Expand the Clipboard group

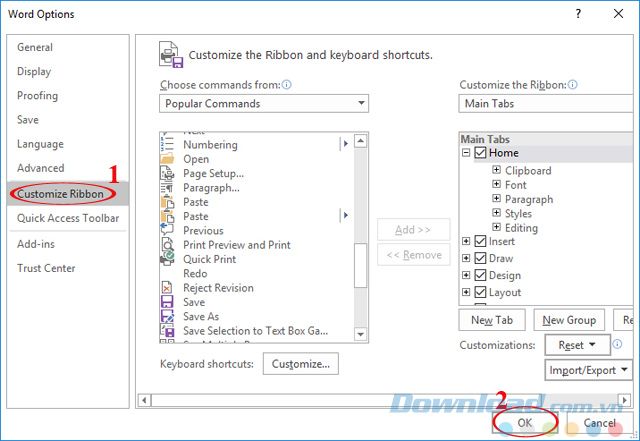click(496, 170)
